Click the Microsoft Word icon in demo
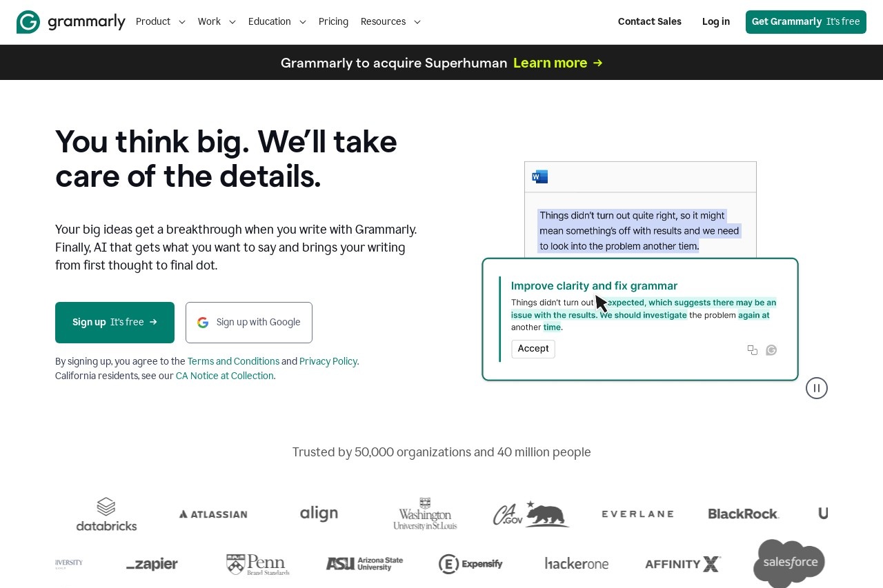This screenshot has width=883, height=588. (540, 176)
